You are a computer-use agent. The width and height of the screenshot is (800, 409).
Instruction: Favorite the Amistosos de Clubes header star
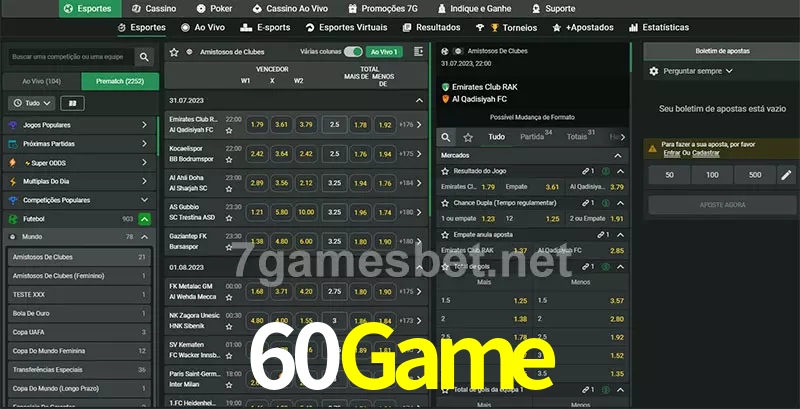click(174, 52)
